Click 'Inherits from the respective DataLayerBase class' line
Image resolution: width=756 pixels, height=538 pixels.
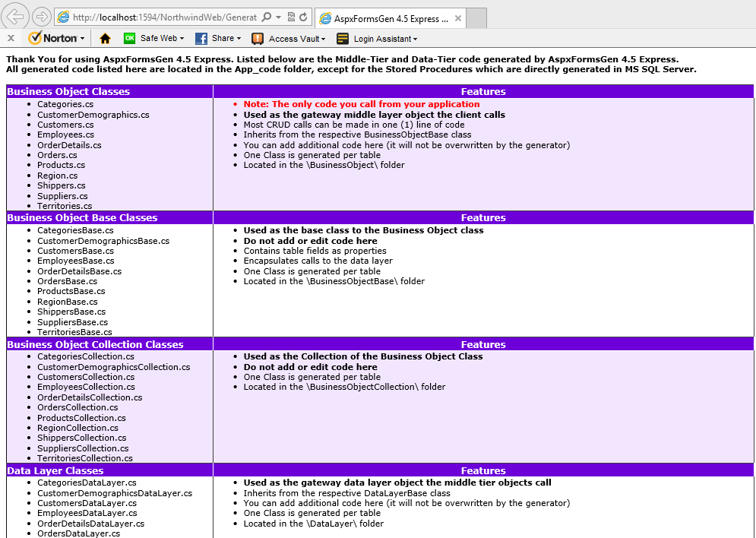(347, 493)
